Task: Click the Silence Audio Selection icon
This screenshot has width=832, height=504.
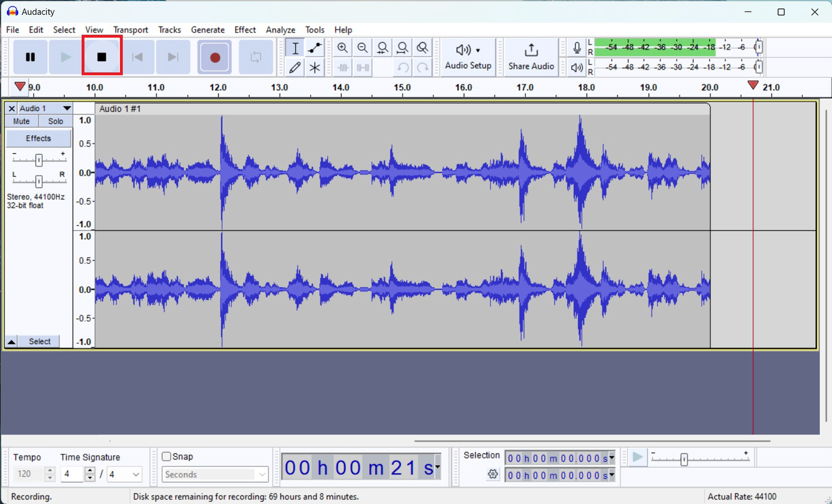Action: (x=363, y=68)
